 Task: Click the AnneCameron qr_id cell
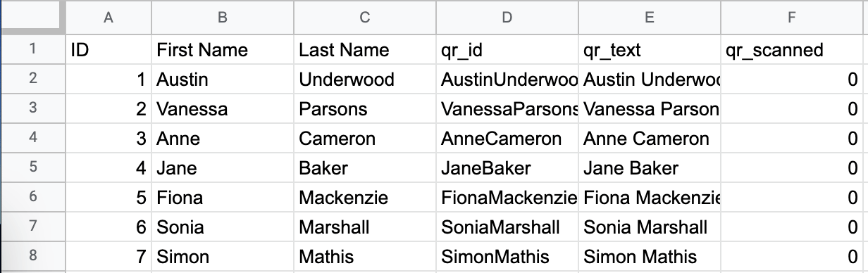507,139
